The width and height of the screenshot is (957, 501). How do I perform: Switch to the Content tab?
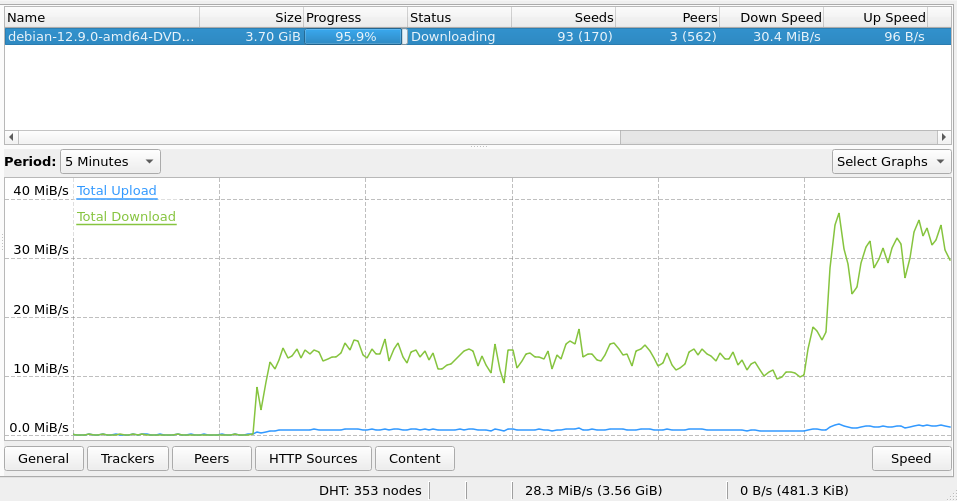click(x=414, y=459)
